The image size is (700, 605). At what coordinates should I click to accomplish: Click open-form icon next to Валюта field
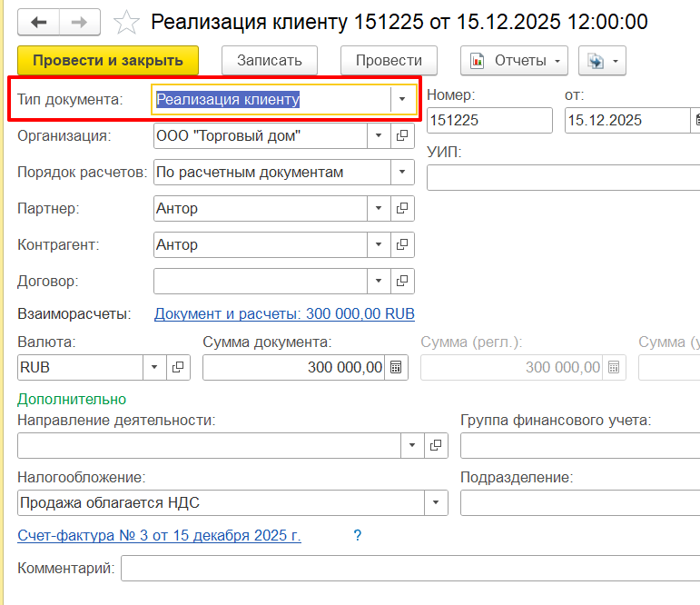178,367
